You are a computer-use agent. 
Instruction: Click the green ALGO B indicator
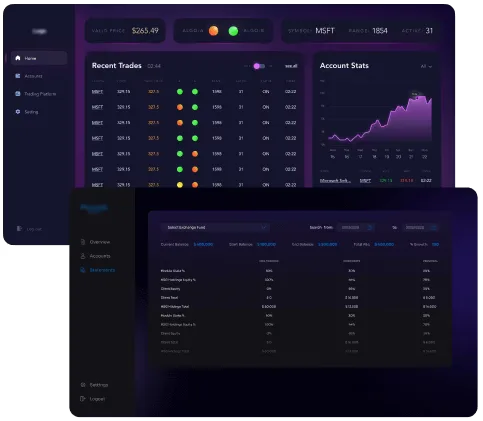coord(233,31)
